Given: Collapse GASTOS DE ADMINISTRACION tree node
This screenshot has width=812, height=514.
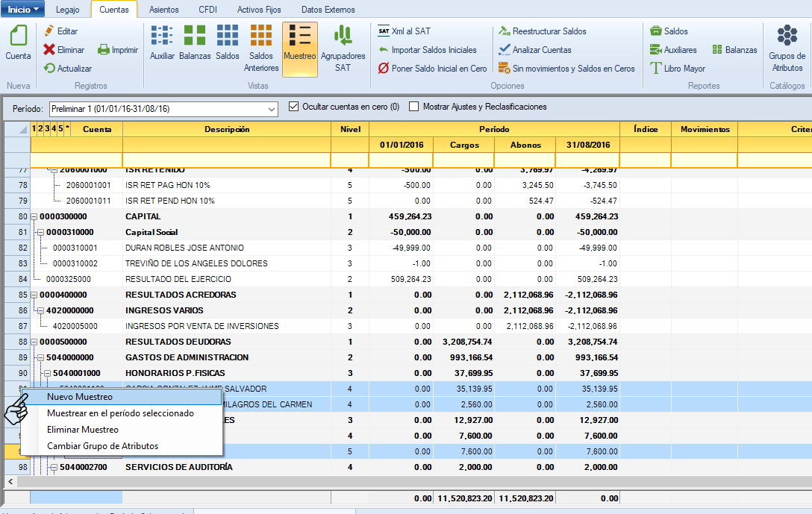Looking at the screenshot, I should pyautogui.click(x=41, y=357).
